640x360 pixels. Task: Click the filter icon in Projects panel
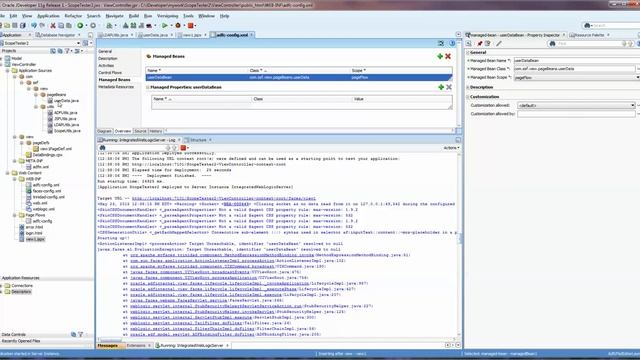pos(67,51)
